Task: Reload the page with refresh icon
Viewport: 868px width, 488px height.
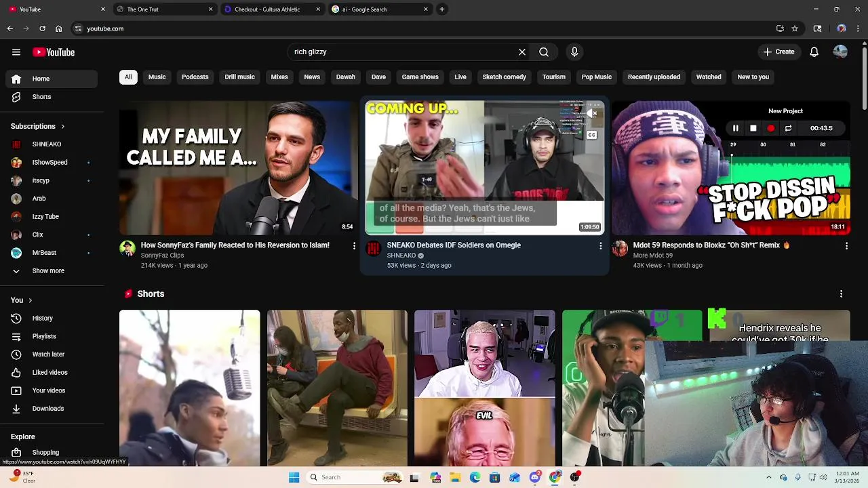Action: (x=42, y=28)
